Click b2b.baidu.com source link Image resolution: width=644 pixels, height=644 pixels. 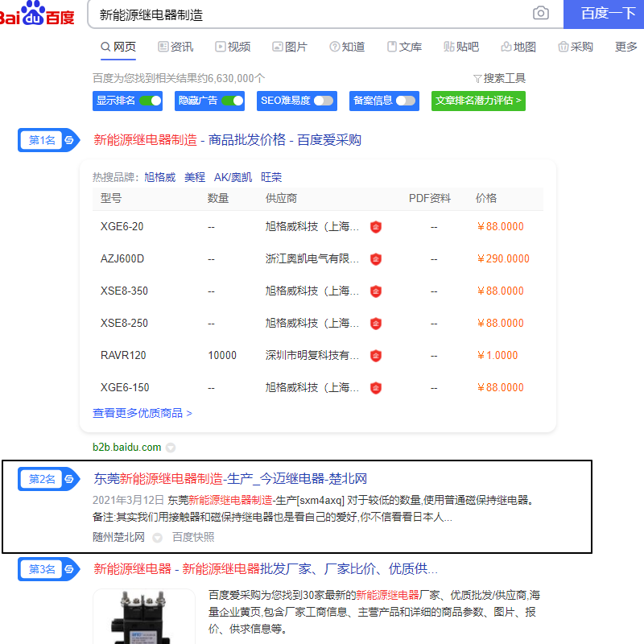tap(127, 448)
